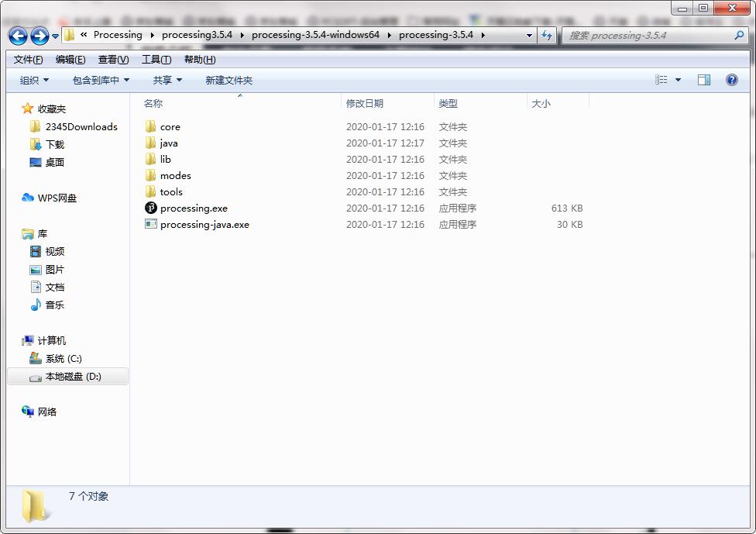
Task: Open the address bar history dropdown
Action: (529, 36)
